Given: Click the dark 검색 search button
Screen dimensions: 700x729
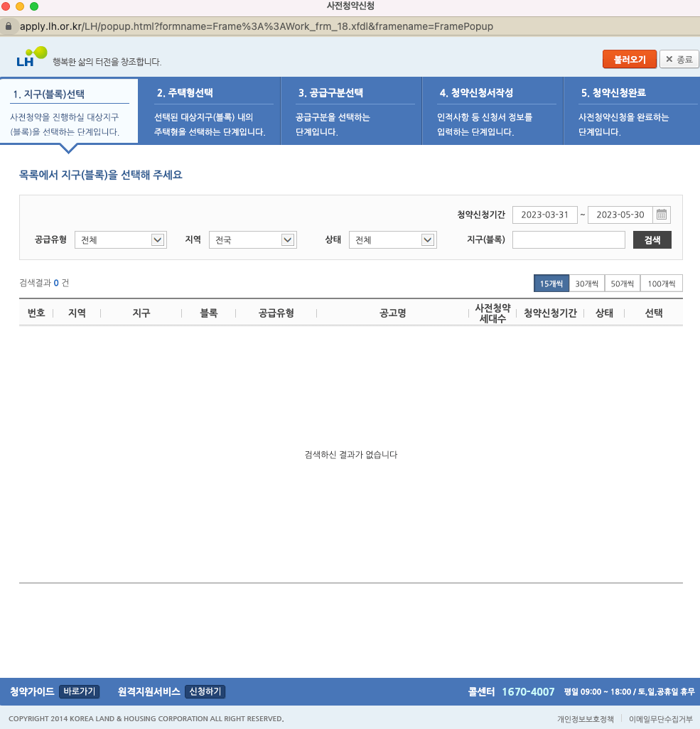Looking at the screenshot, I should pos(652,240).
